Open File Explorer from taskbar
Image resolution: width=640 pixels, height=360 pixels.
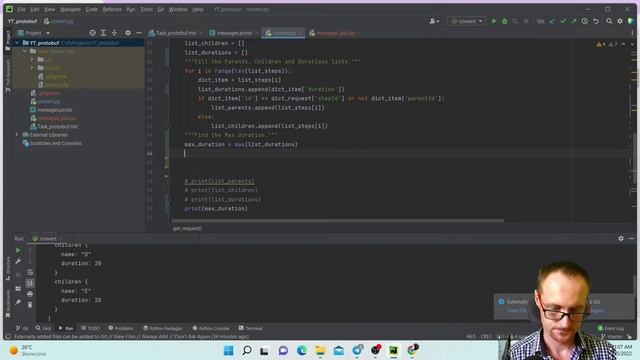(x=320, y=350)
